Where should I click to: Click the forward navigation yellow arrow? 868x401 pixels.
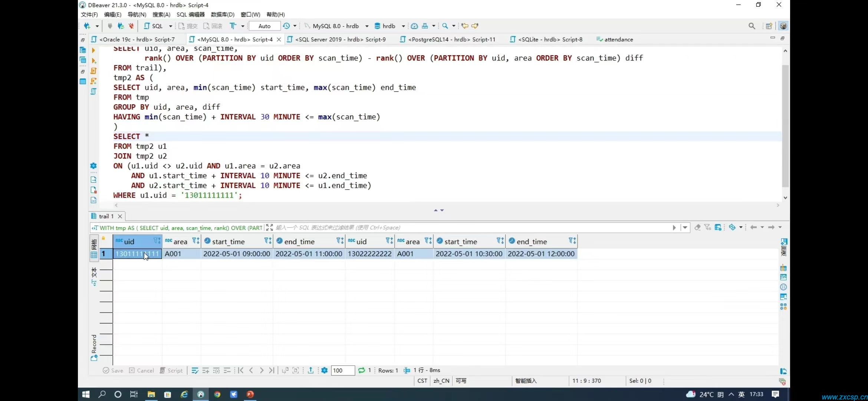475,26
